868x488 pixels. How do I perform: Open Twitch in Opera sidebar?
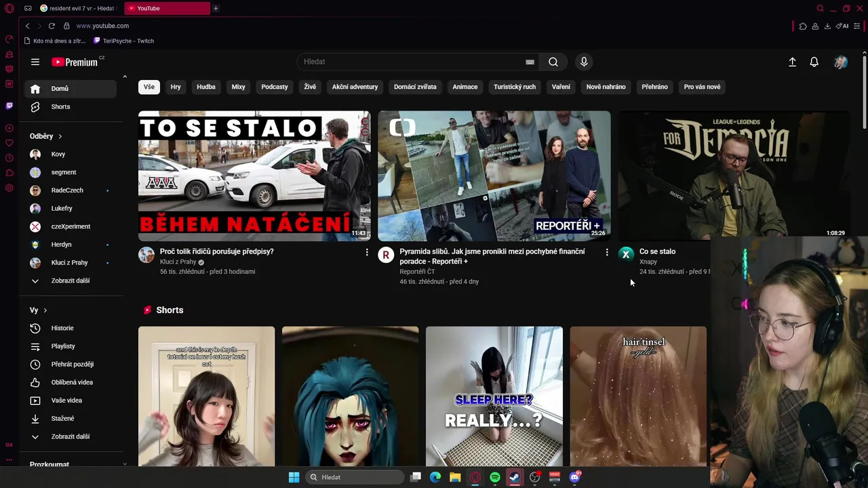tap(9, 106)
